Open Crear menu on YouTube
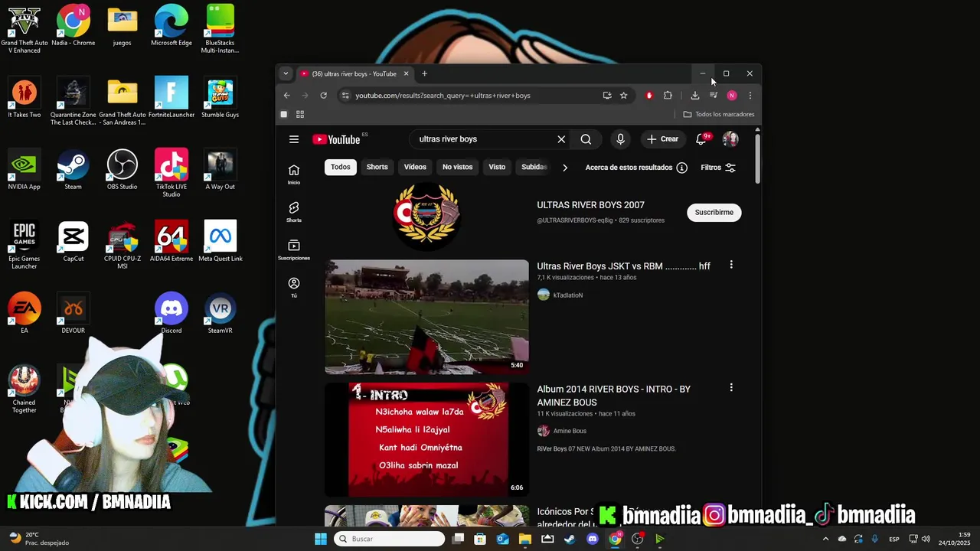Screen dimensions: 980x551 point(662,139)
